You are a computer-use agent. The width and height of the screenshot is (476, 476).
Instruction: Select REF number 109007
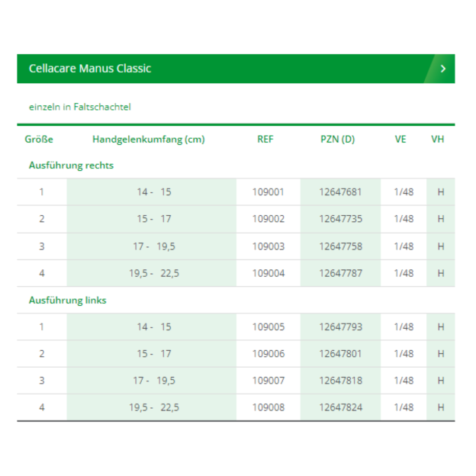click(269, 381)
